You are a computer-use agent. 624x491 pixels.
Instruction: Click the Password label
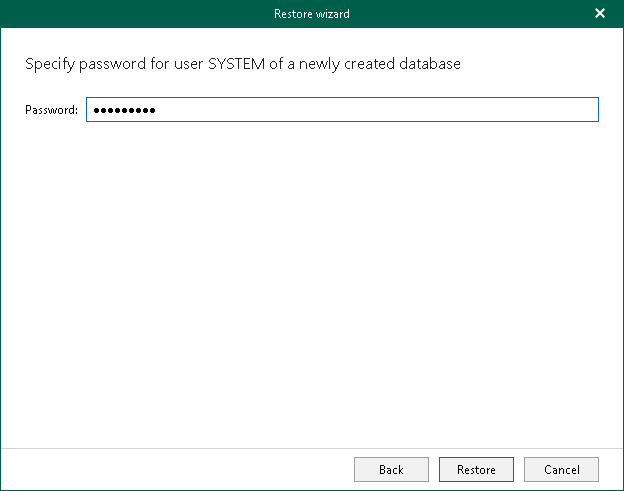[x=51, y=110]
